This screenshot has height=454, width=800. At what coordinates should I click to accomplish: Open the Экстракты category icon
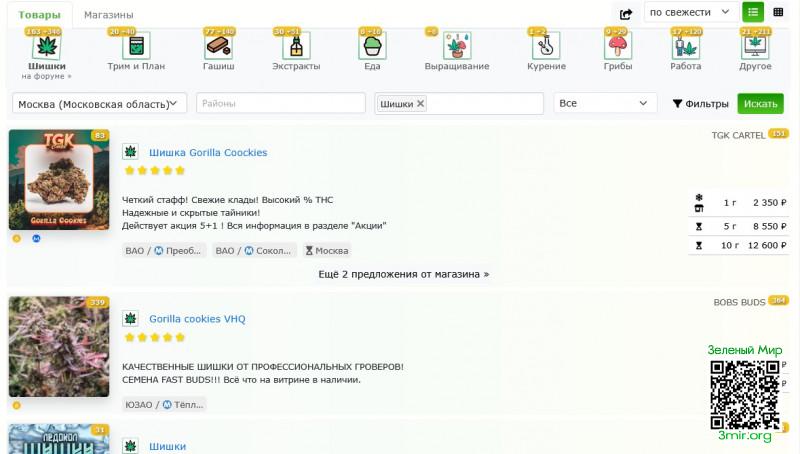tap(297, 46)
